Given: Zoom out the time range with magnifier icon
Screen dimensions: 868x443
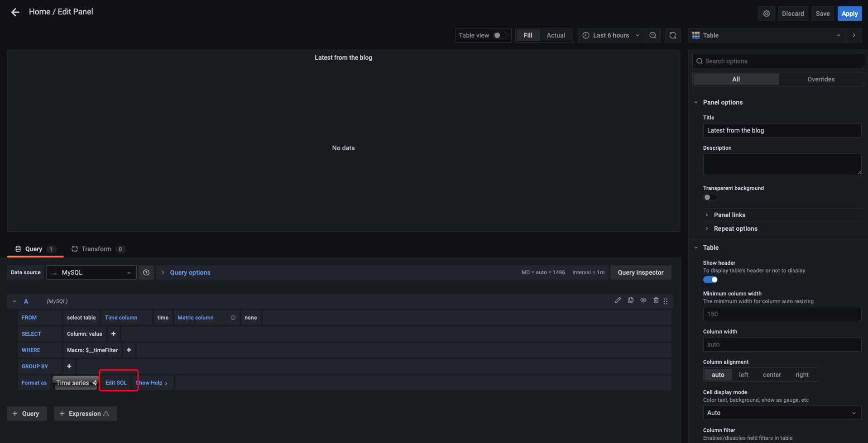Looking at the screenshot, I should pyautogui.click(x=652, y=35).
